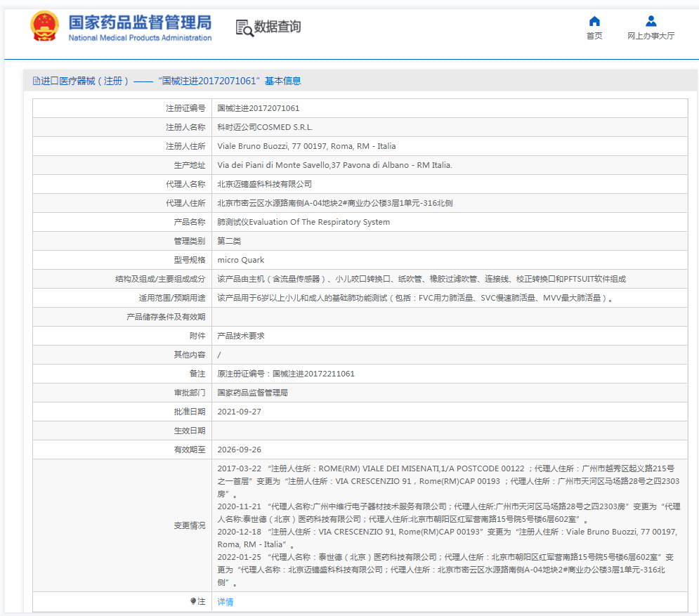Viewport: 699px width, 616px height.
Task: Open the 详情 link
Action: pos(225,602)
